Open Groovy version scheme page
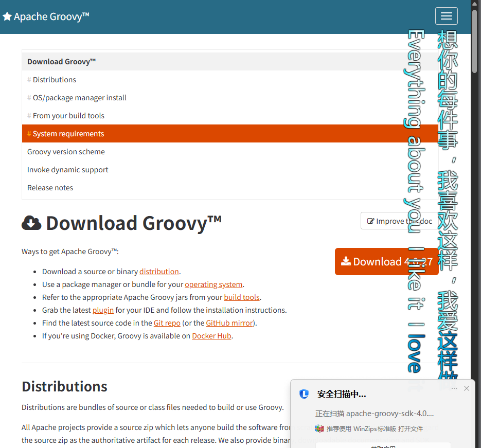Viewport: 481px width, 448px height. [230, 152]
